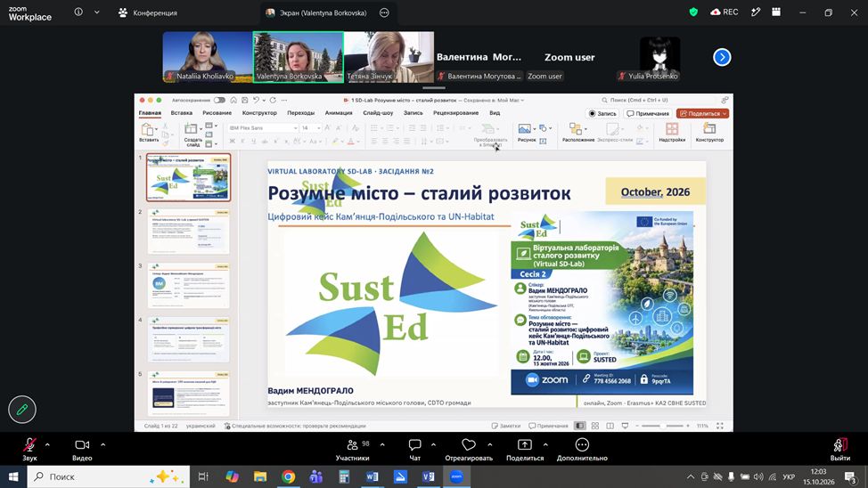
Task: Click Примечания button beside Запись
Action: pyautogui.click(x=648, y=113)
